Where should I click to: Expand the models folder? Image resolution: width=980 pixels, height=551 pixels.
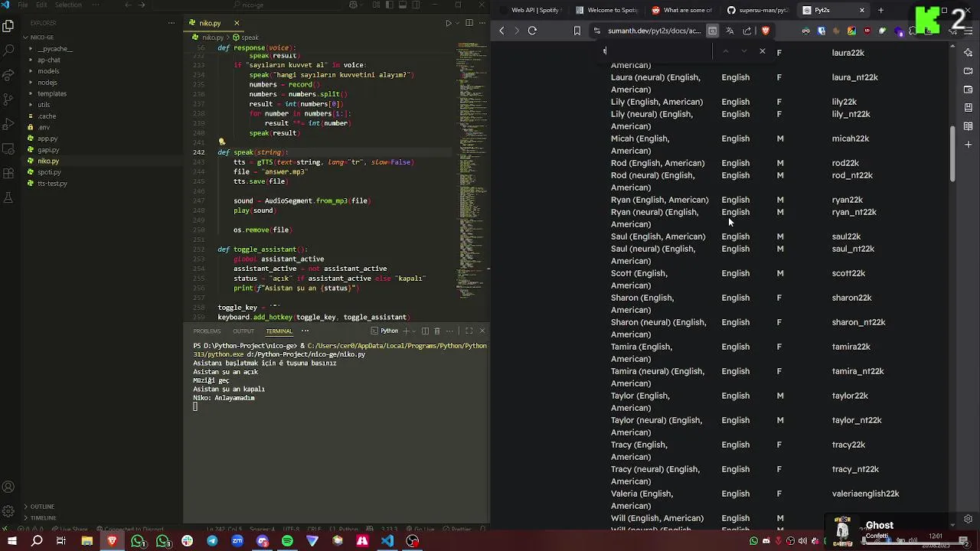pyautogui.click(x=48, y=71)
